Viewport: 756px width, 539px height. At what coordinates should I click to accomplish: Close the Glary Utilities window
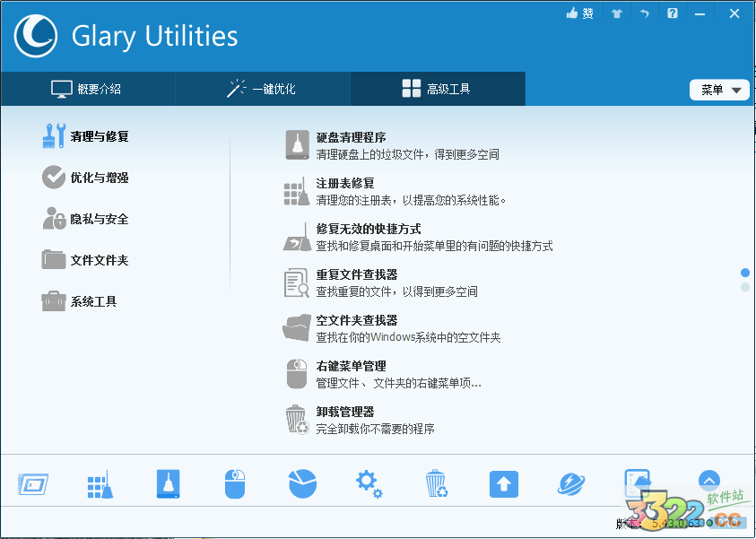pos(734,13)
